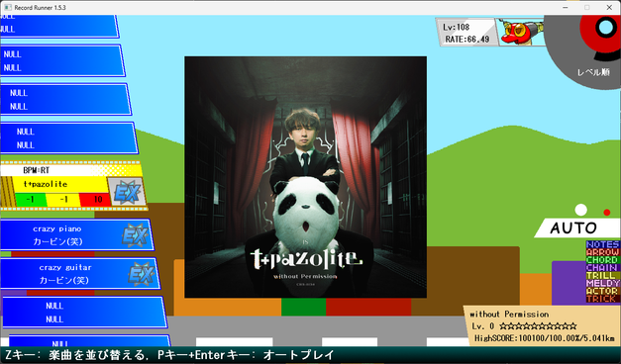
Task: Close the Record Runner window
Action: [609, 7]
